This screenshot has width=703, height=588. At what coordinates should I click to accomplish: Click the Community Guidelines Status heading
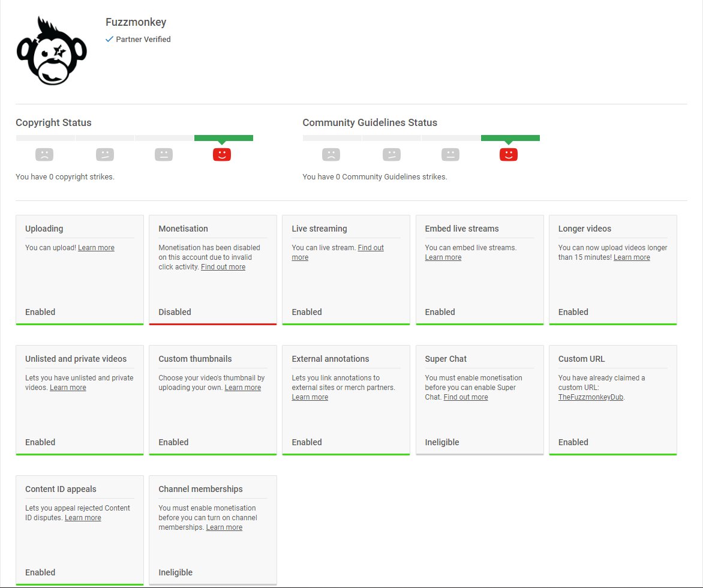point(370,122)
